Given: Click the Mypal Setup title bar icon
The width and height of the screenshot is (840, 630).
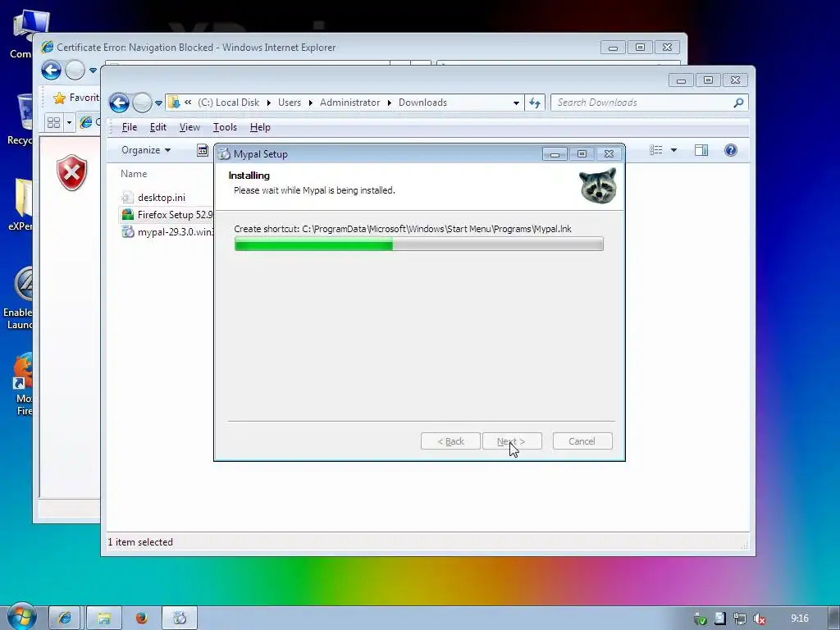Looking at the screenshot, I should 225,153.
